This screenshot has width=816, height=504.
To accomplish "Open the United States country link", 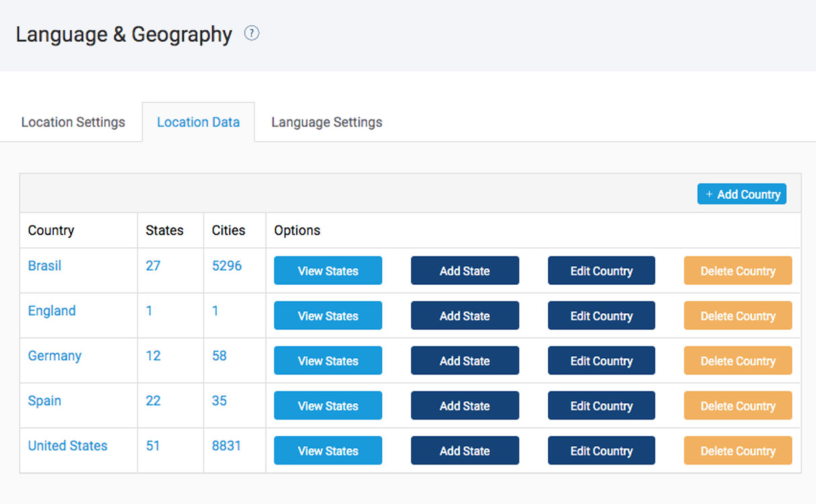I will pos(67,446).
